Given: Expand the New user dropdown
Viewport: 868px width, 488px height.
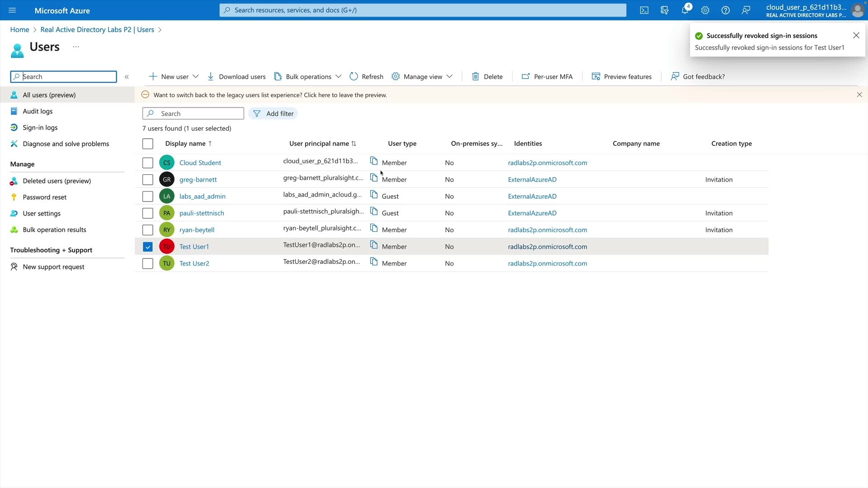Looking at the screenshot, I should (x=196, y=77).
